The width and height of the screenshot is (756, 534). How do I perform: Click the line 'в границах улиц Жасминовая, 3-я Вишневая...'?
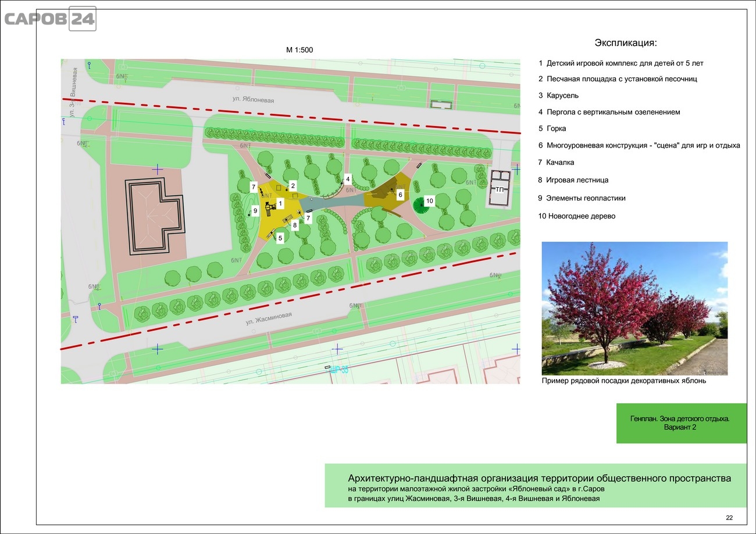473,499
